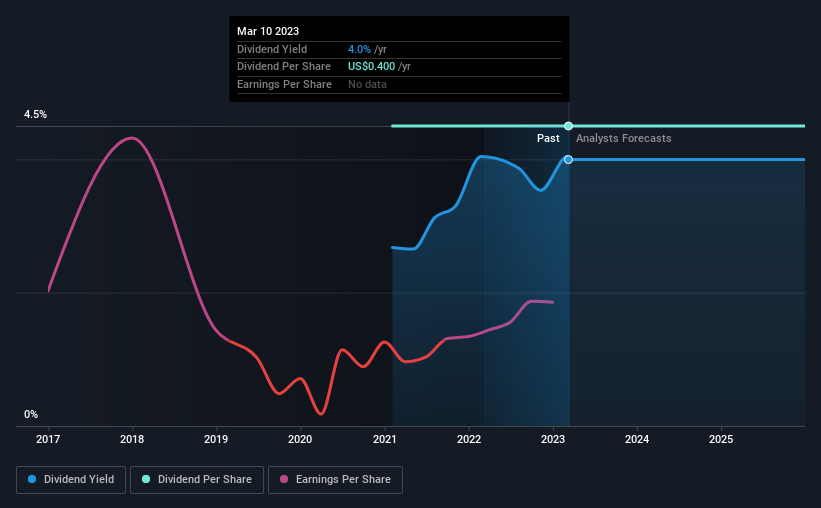Image resolution: width=821 pixels, height=508 pixels.
Task: Click the 'Mar 10 2023' tooltip date
Action: 268,31
